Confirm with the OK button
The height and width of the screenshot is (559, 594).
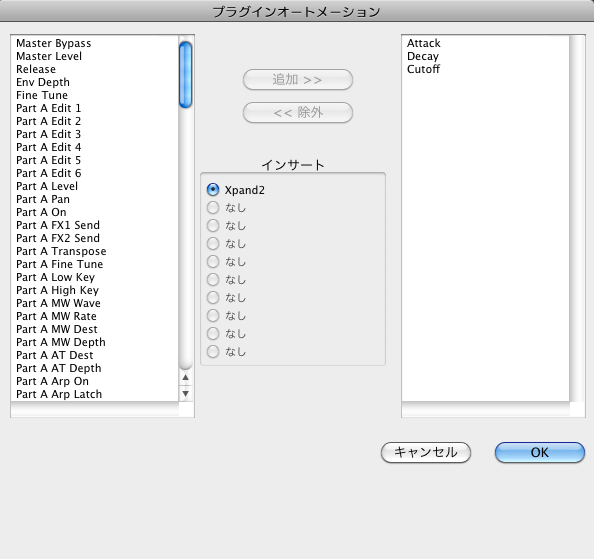click(540, 452)
